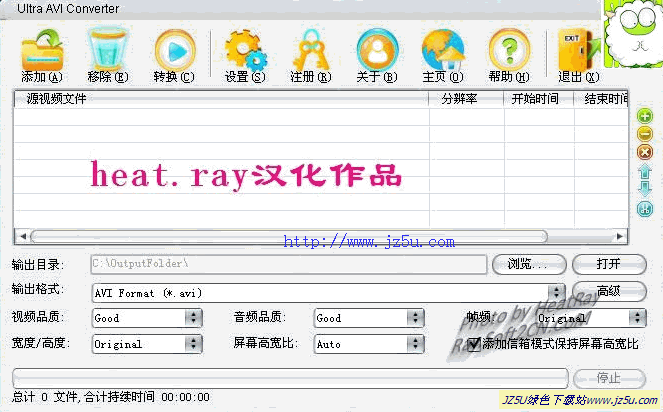The height and width of the screenshot is (412, 663).
Task: Move item up with up arrow icon
Action: pos(645,172)
